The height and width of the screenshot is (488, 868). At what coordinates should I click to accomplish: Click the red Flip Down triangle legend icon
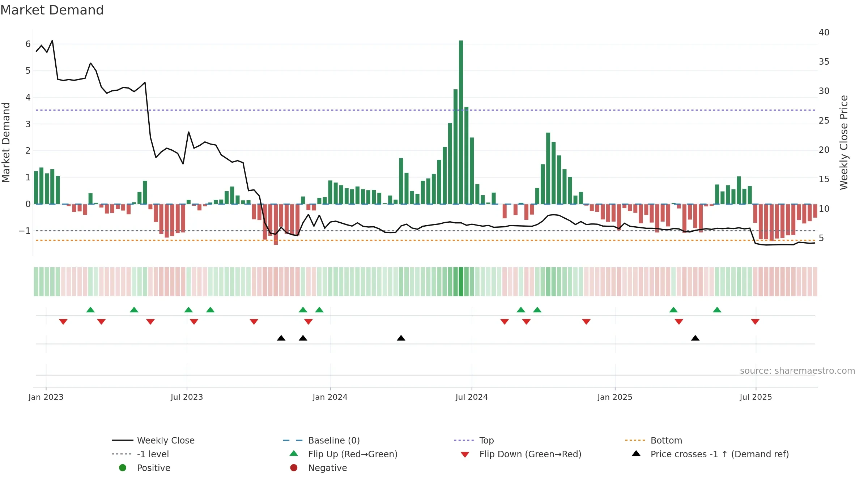pos(465,454)
